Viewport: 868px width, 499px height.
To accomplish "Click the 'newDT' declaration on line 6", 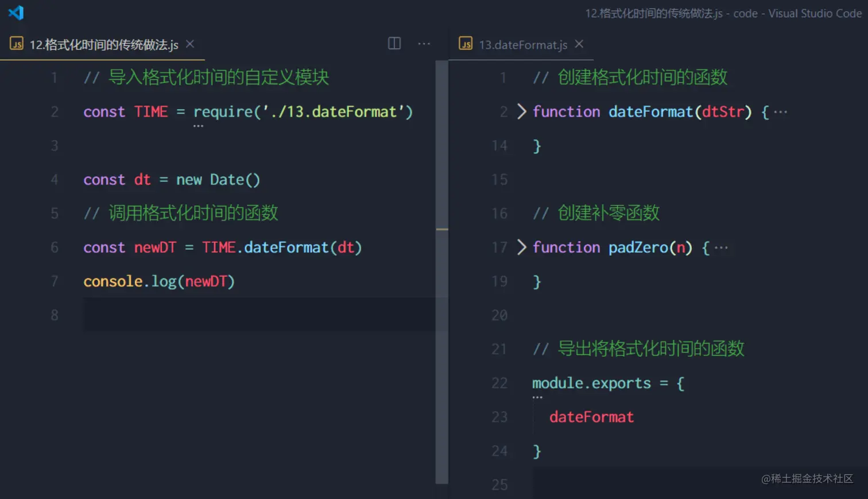I will (155, 247).
